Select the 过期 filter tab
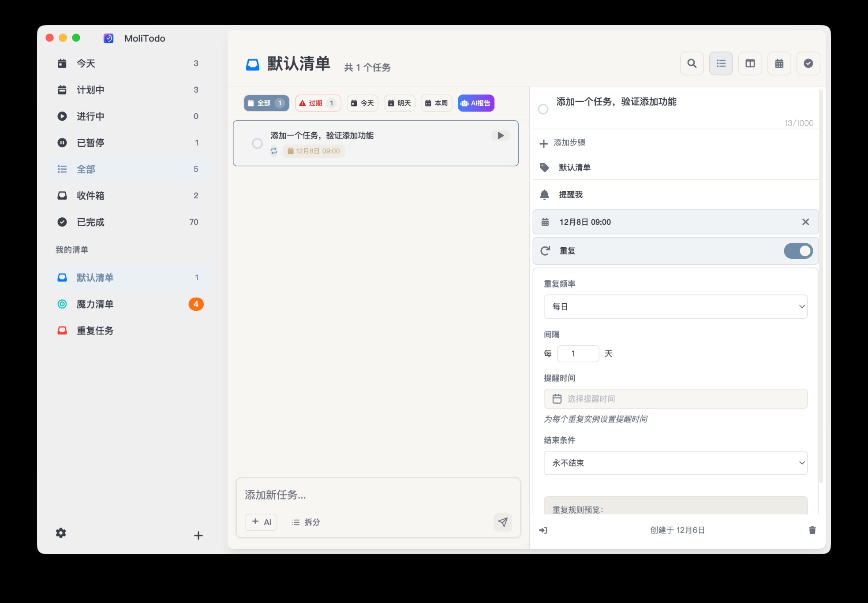 pyautogui.click(x=318, y=103)
